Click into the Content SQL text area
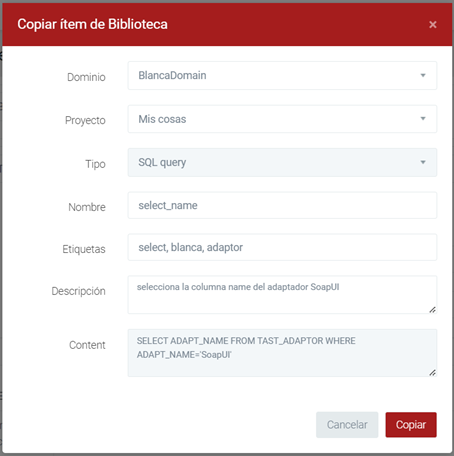This screenshot has height=456, width=454. pos(282,353)
